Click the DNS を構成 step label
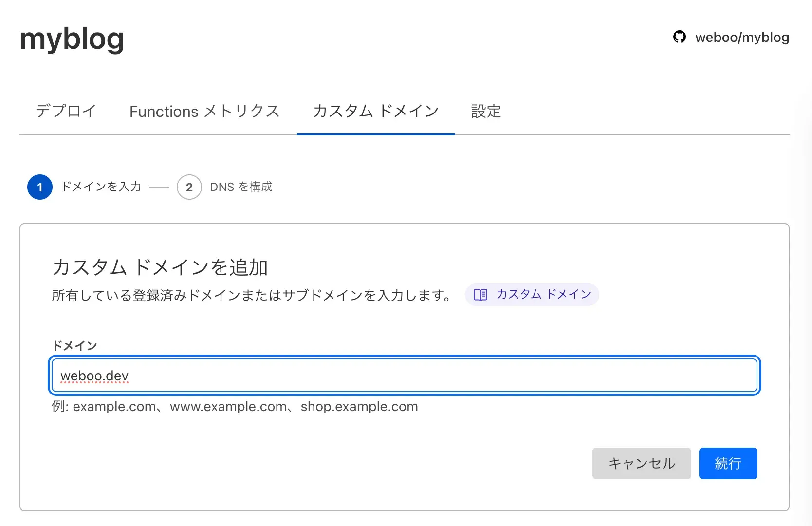 (x=241, y=187)
